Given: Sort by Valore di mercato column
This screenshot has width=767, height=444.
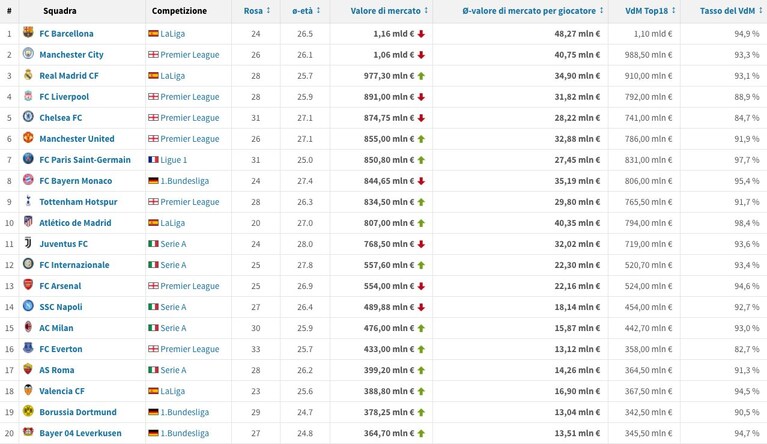Looking at the screenshot, I should 389,11.
